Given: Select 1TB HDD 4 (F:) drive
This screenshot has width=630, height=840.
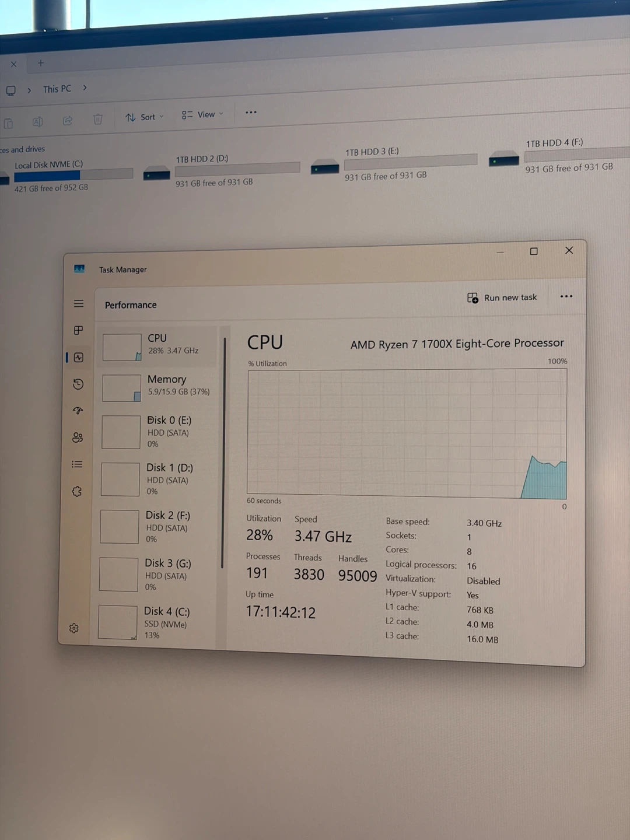Looking at the screenshot, I should [559, 156].
